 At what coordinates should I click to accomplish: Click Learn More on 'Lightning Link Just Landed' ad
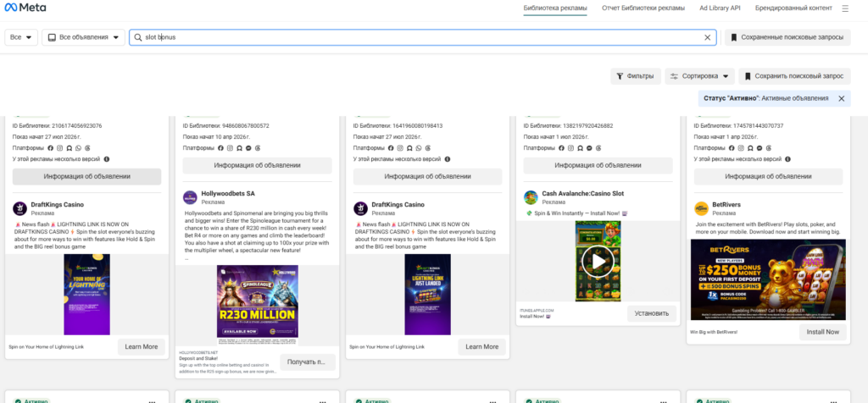click(481, 347)
